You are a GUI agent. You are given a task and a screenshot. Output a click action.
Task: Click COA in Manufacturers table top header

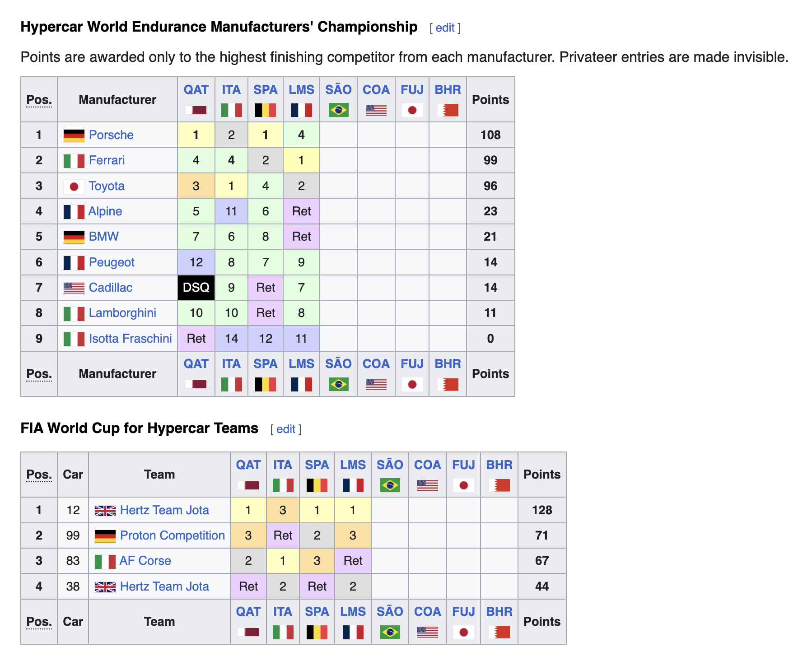click(x=376, y=90)
